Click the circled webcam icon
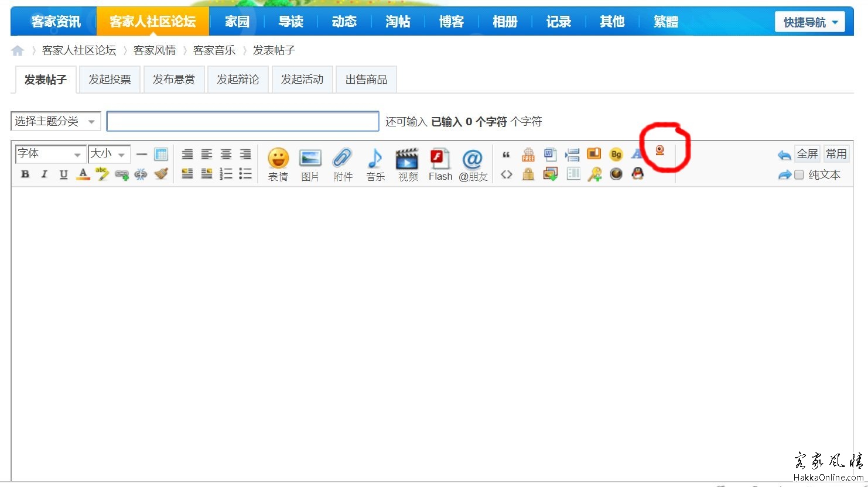 [659, 151]
